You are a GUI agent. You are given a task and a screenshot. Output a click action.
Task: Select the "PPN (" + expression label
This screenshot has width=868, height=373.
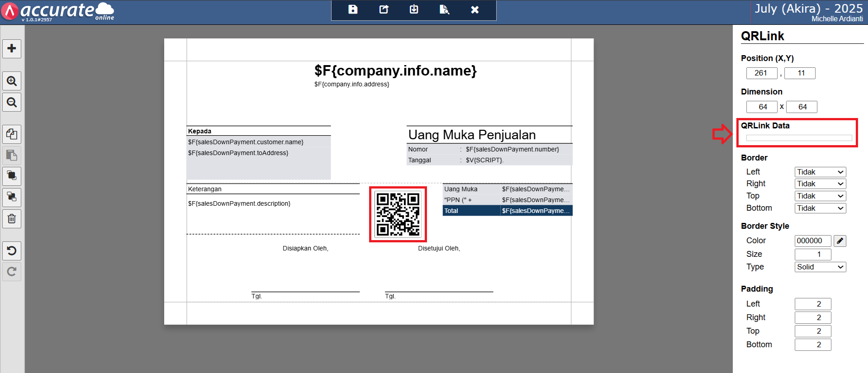pos(458,200)
